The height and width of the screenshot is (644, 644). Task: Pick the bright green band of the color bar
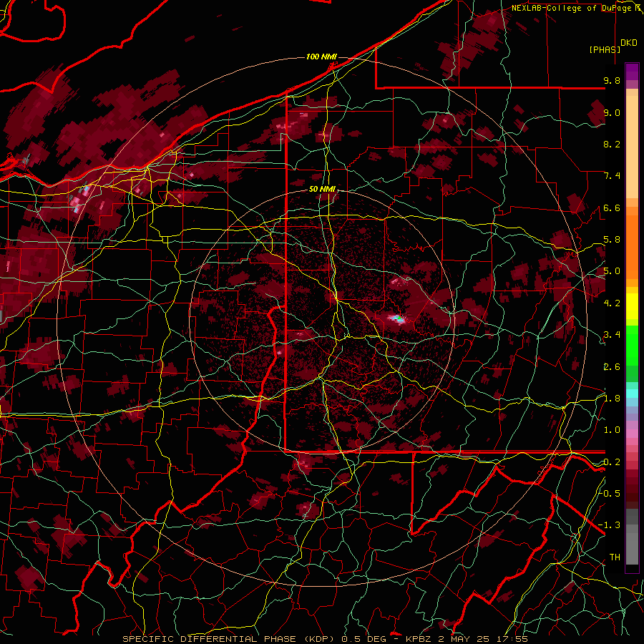[632, 345]
